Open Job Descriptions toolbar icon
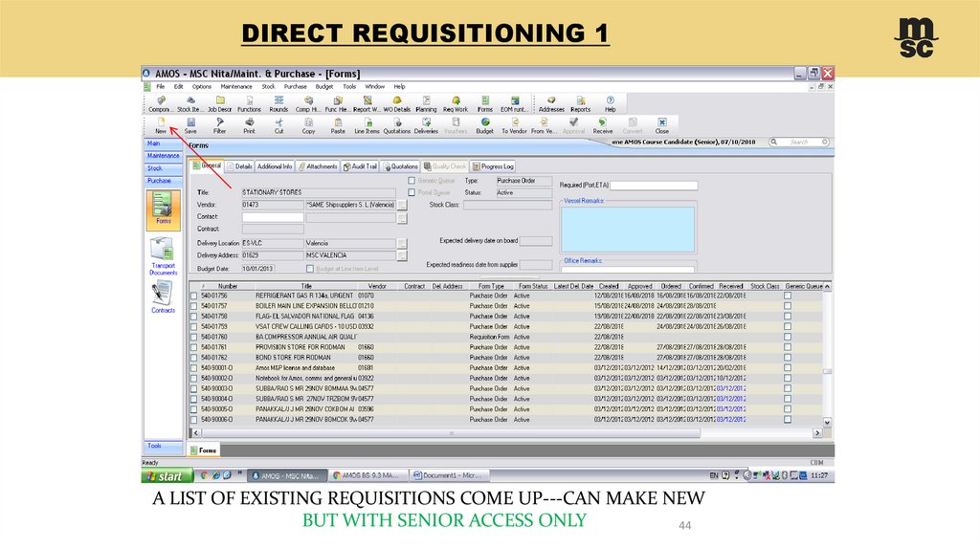Screen dimensions: 980x549 tap(219, 103)
